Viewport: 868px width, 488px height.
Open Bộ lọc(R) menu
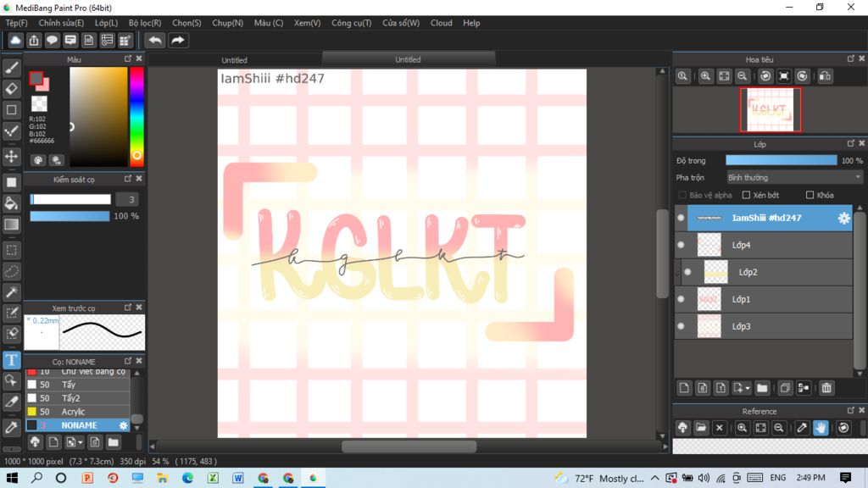click(x=145, y=23)
